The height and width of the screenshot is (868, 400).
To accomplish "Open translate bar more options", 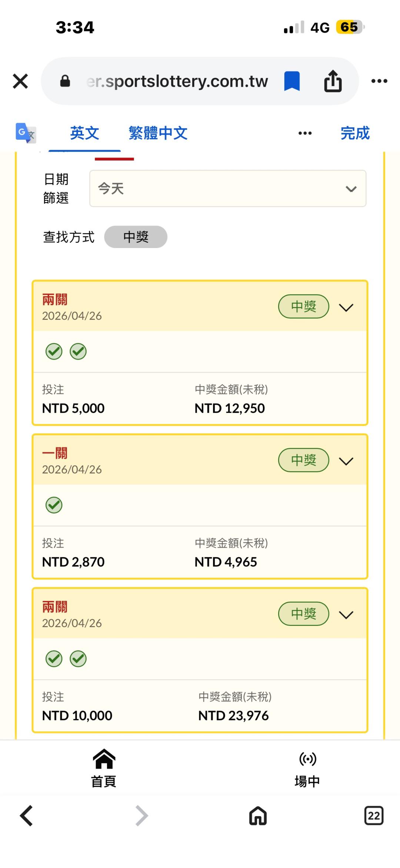I will 305,133.
